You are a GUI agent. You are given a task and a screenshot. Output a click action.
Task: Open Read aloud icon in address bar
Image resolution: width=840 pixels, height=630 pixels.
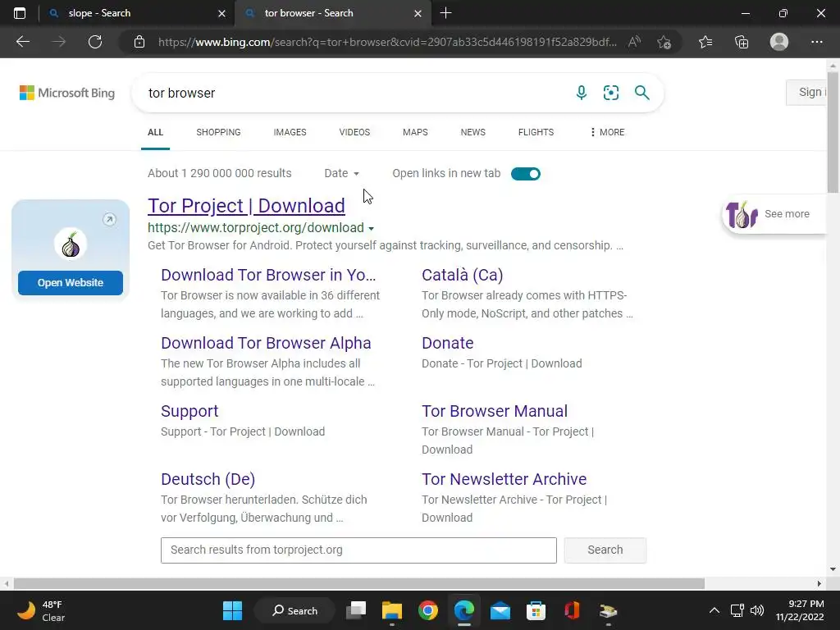click(634, 42)
